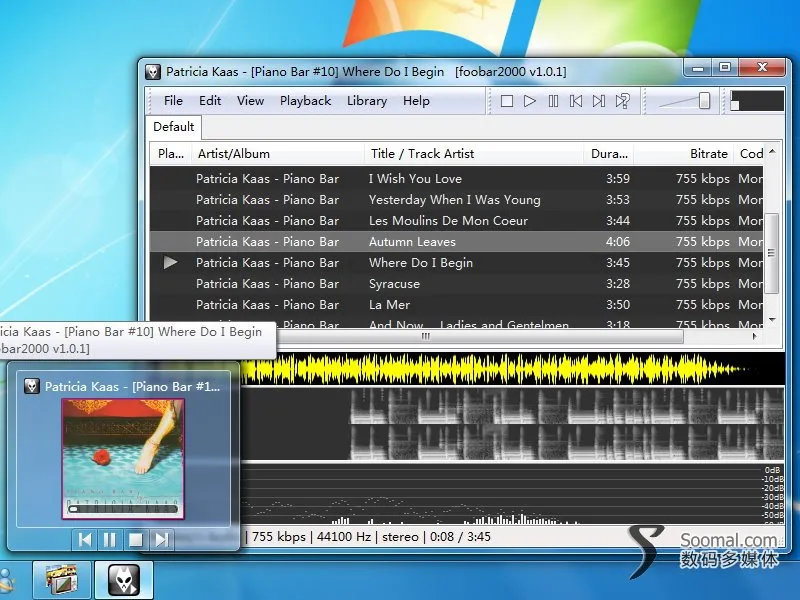Pause playback using the main toolbar Pause icon
This screenshot has width=800, height=600.
pyautogui.click(x=553, y=101)
